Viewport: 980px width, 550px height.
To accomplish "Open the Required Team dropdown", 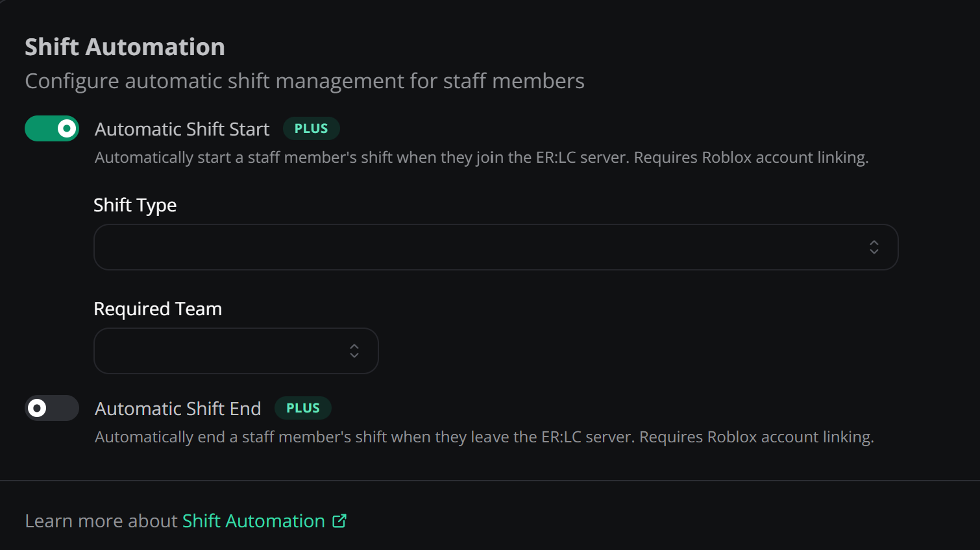I will pos(236,351).
